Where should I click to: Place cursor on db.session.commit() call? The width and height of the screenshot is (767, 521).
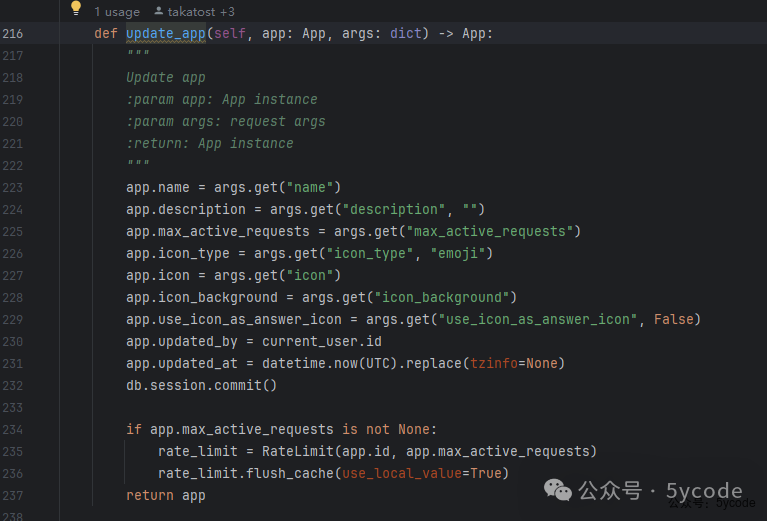(x=201, y=386)
